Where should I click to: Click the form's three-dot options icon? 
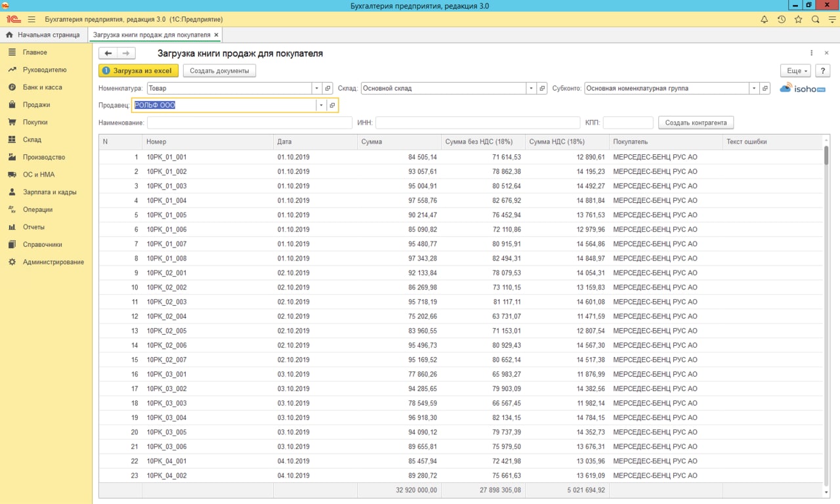tap(812, 53)
